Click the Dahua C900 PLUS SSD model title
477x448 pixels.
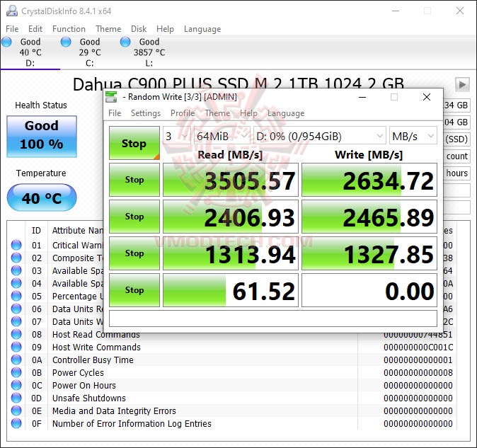click(238, 84)
